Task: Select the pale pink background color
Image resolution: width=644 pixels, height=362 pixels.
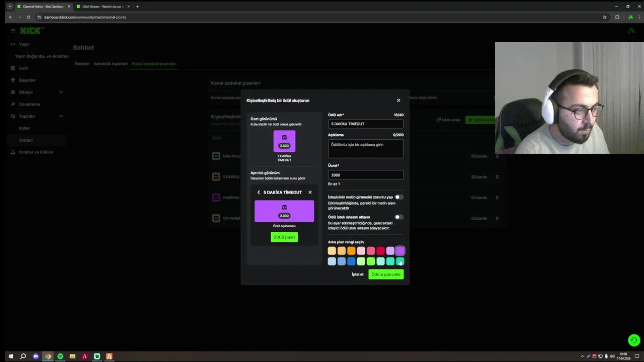Action: pos(361,251)
